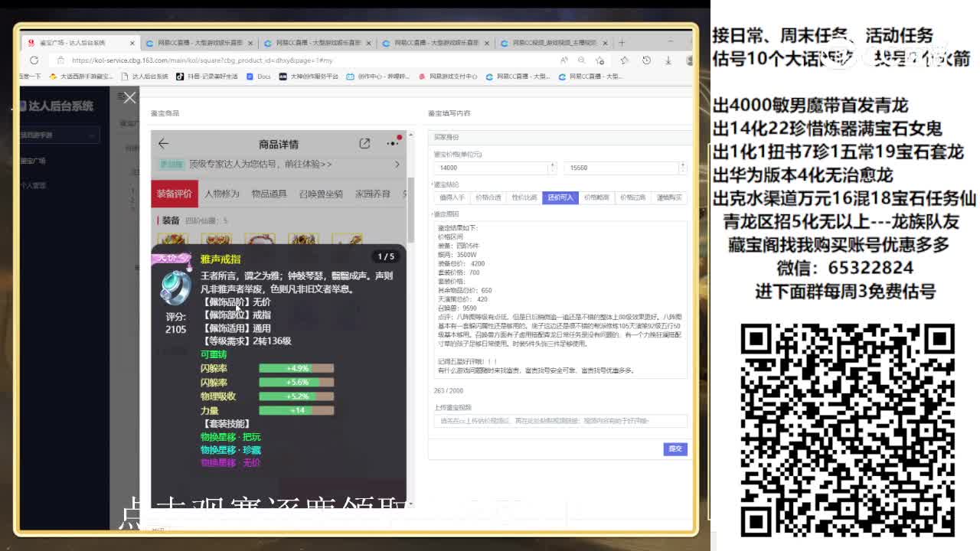Close the first browser tab 鉴宝广场
This screenshot has height=551, width=980.
(x=132, y=43)
